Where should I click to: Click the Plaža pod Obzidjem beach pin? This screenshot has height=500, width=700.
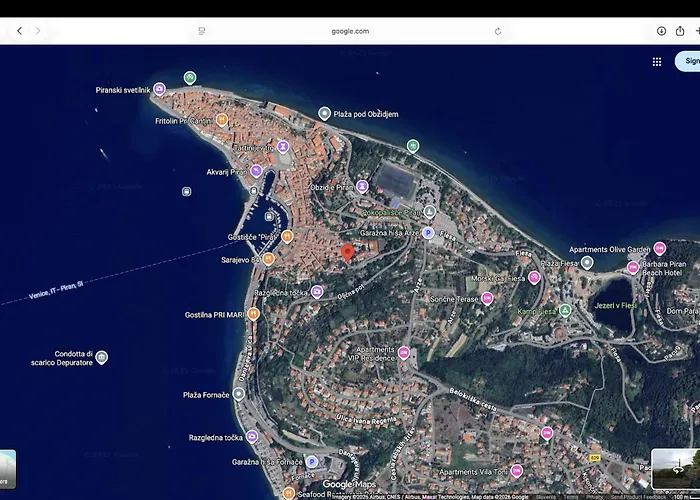point(324,114)
